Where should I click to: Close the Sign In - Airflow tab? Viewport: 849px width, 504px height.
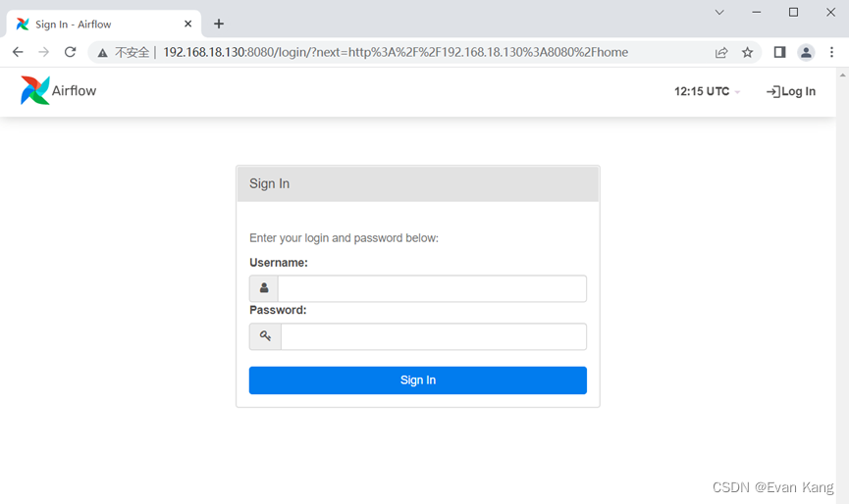[187, 24]
